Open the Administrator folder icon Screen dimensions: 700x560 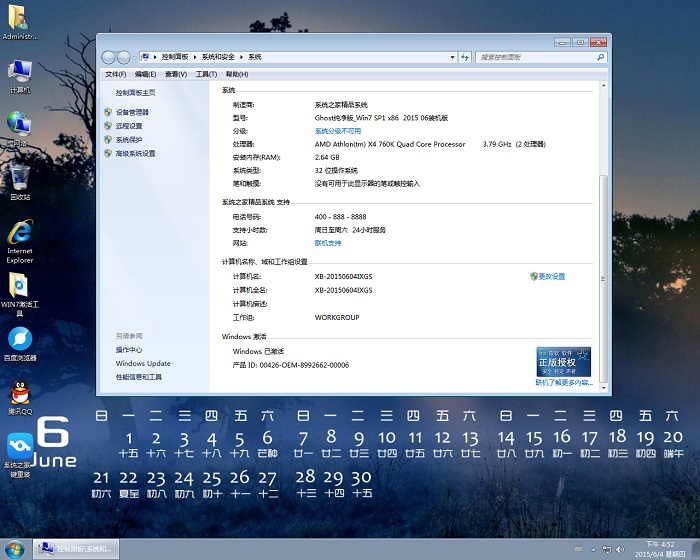pyautogui.click(x=20, y=18)
